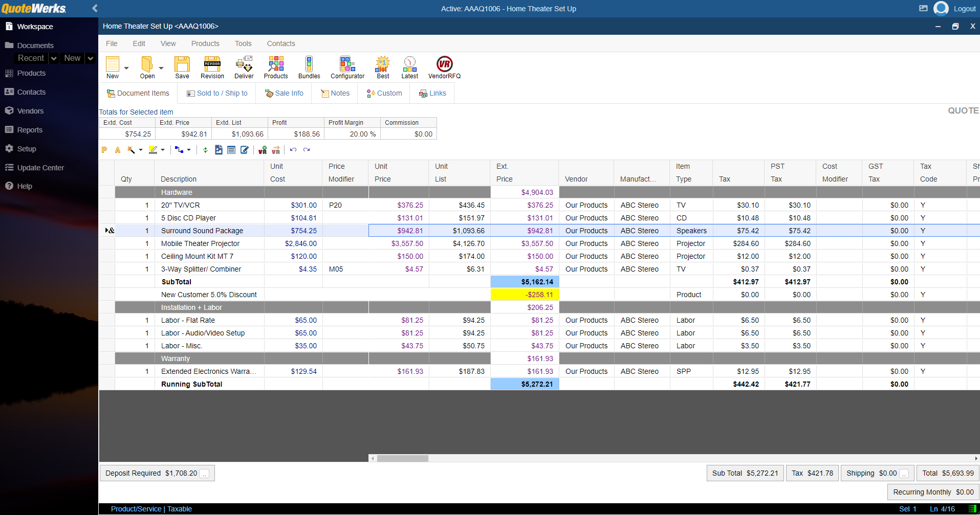Click the horizontal scrollbar below the grid
Image resolution: width=980 pixels, height=515 pixels.
pyautogui.click(x=403, y=458)
